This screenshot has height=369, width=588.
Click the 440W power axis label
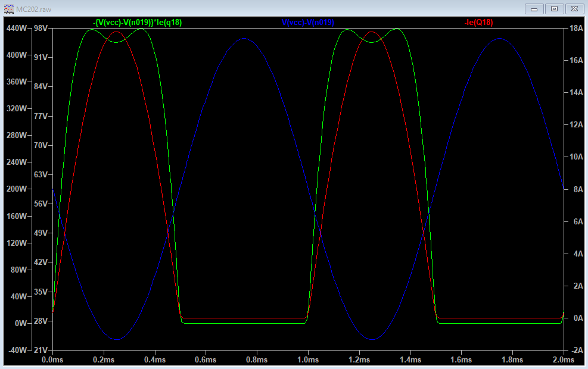point(17,28)
